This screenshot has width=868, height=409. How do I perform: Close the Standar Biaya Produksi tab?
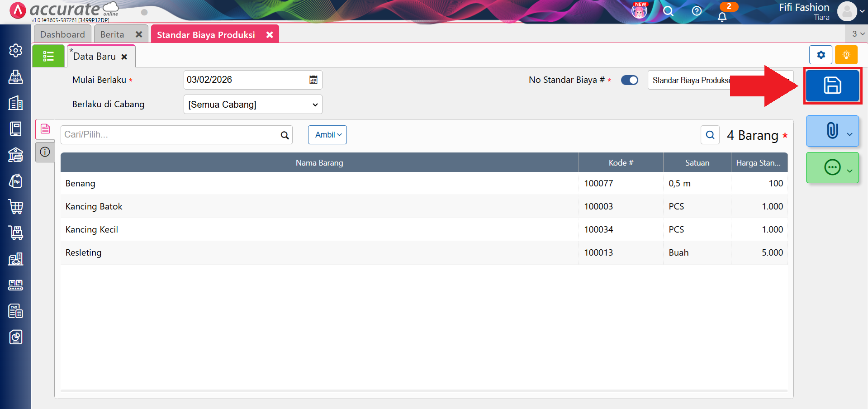[270, 35]
